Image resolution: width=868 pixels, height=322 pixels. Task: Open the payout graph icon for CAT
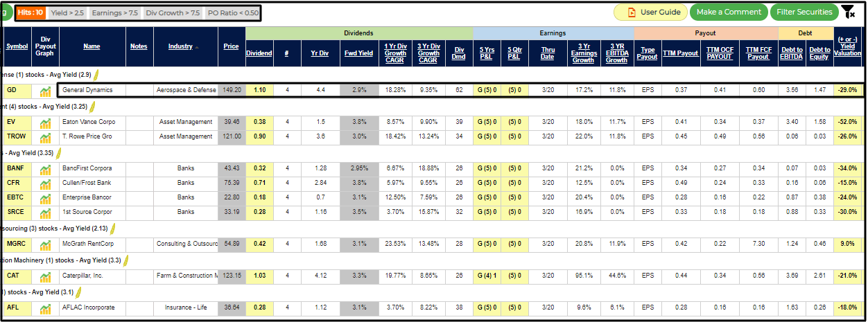point(45,276)
